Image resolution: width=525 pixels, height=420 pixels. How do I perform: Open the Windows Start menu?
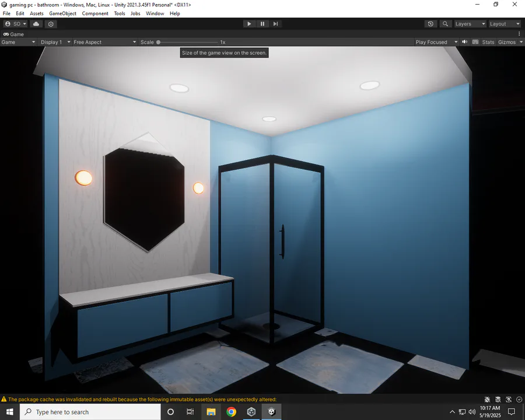click(10, 412)
